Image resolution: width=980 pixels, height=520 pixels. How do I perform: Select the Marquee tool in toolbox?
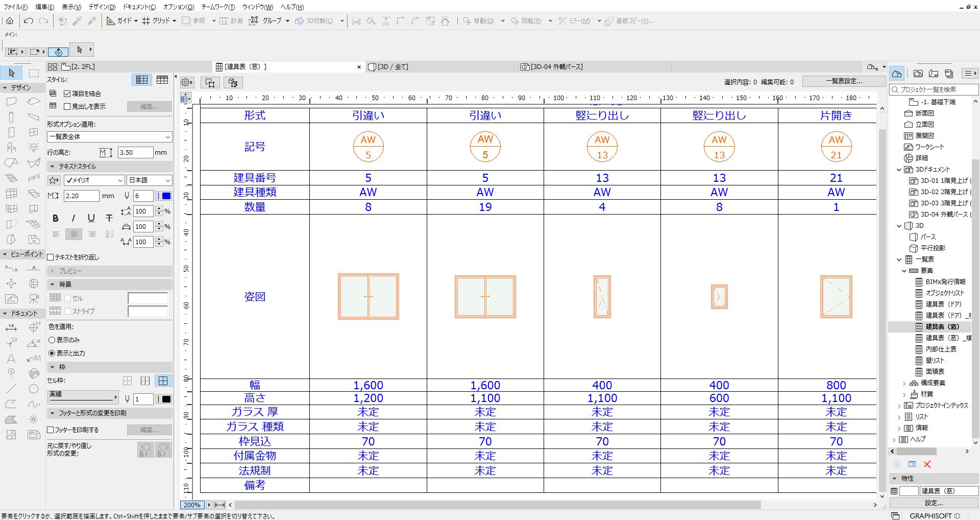(34, 73)
